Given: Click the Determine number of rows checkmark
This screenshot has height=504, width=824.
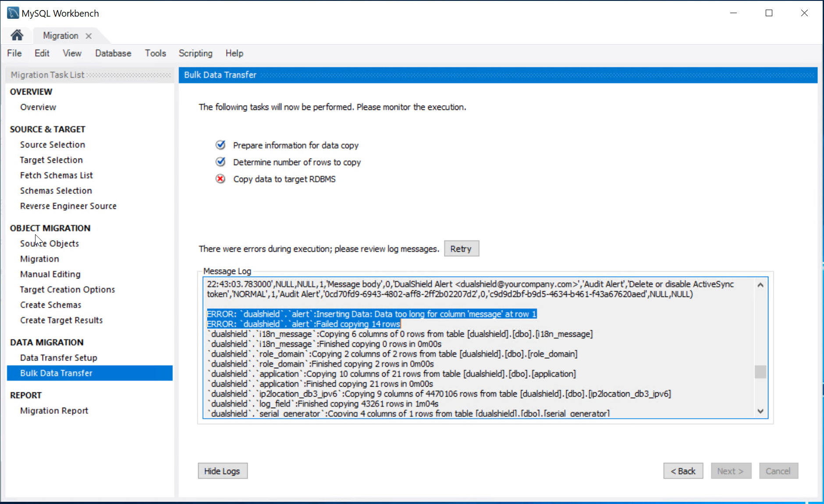Looking at the screenshot, I should 220,162.
